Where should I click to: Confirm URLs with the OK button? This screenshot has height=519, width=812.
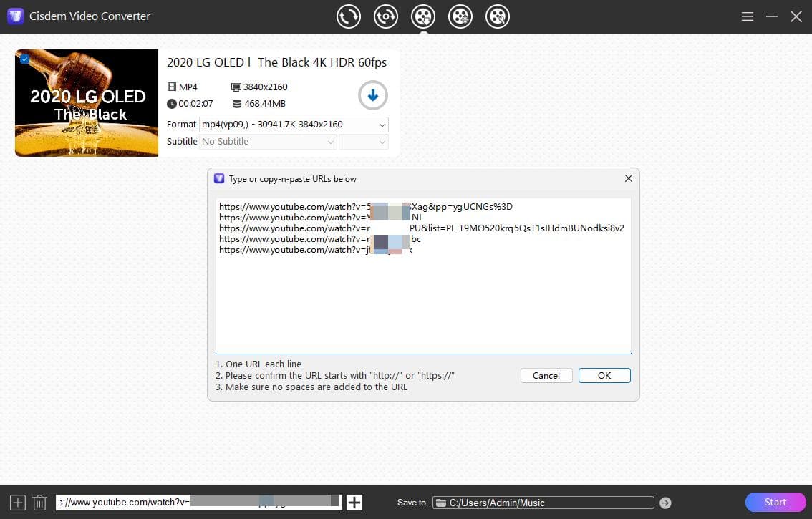point(604,375)
